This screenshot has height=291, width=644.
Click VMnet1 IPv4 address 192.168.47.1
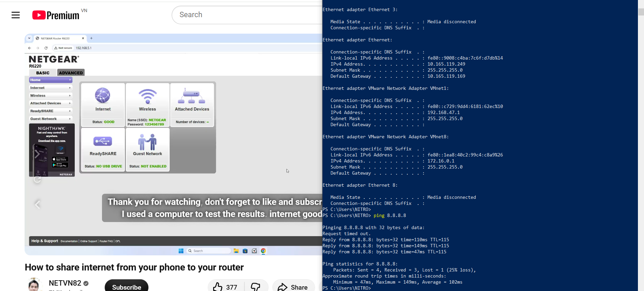point(444,113)
